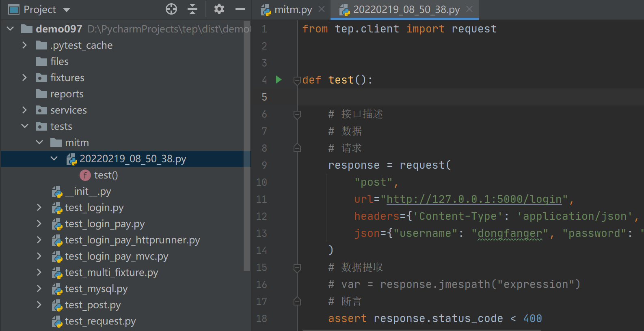Viewport: 644px width, 331px height.
Task: Click the mitm folder icon
Action: 56,142
